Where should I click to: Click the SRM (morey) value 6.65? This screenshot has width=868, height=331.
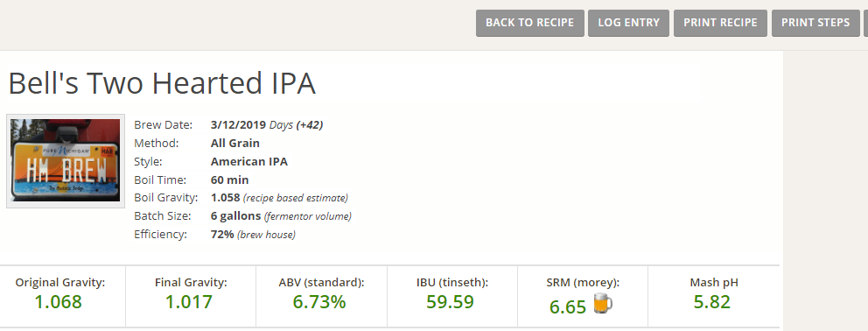click(568, 306)
